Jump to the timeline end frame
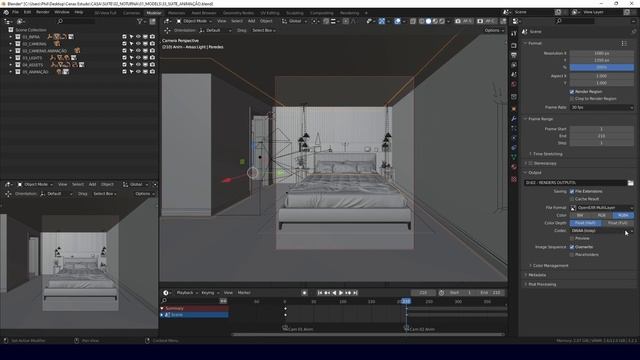The image size is (640, 360). click(x=355, y=293)
